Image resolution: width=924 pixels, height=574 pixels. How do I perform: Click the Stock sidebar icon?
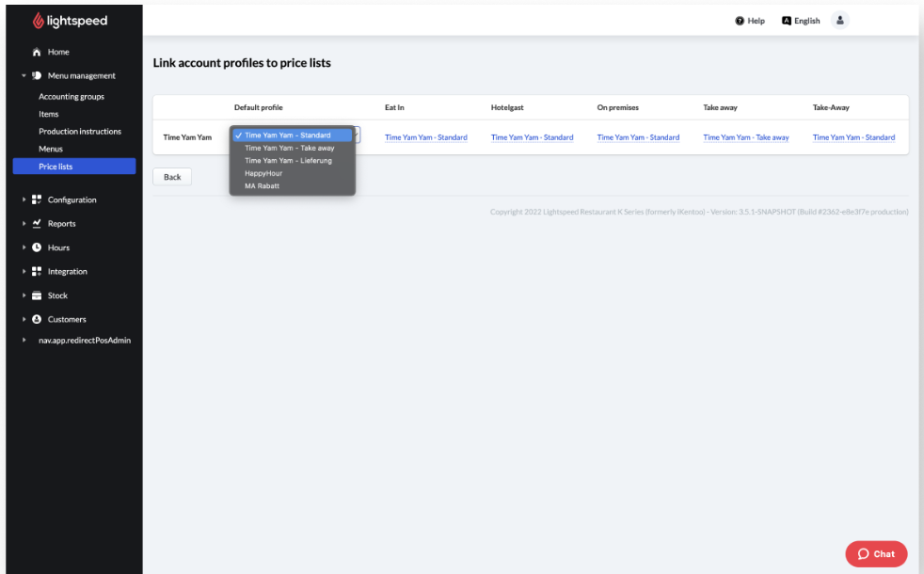(x=37, y=295)
